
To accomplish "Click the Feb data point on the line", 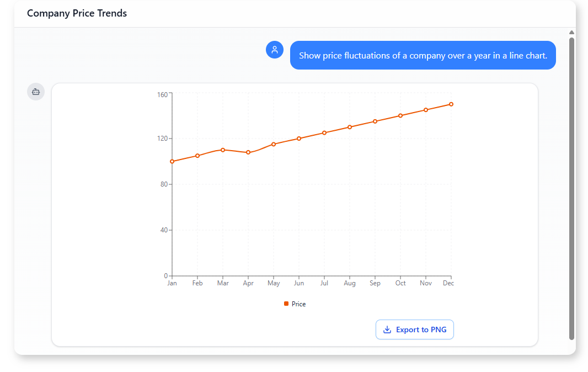I will (x=197, y=156).
